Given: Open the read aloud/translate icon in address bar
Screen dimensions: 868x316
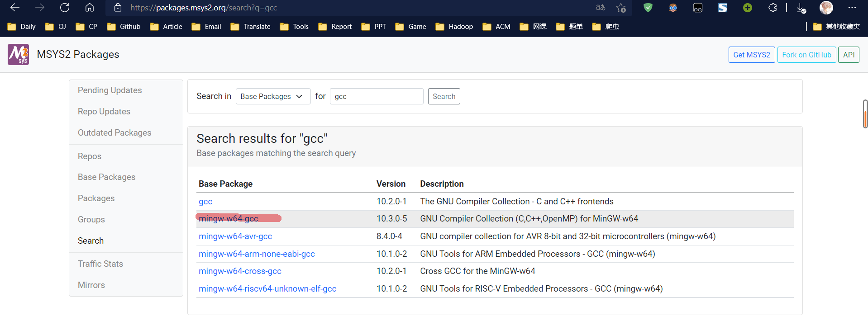Looking at the screenshot, I should point(600,8).
